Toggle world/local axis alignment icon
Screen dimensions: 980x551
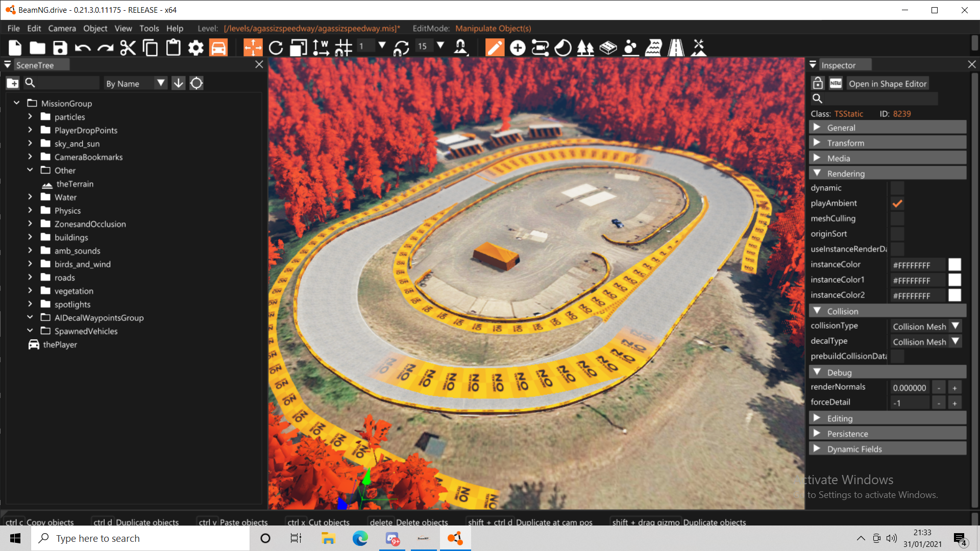point(321,48)
